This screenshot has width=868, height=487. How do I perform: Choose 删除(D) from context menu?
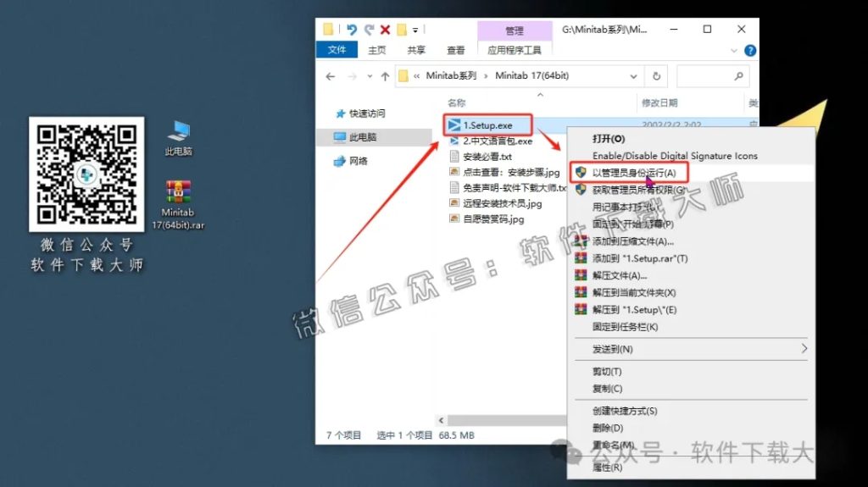click(608, 429)
